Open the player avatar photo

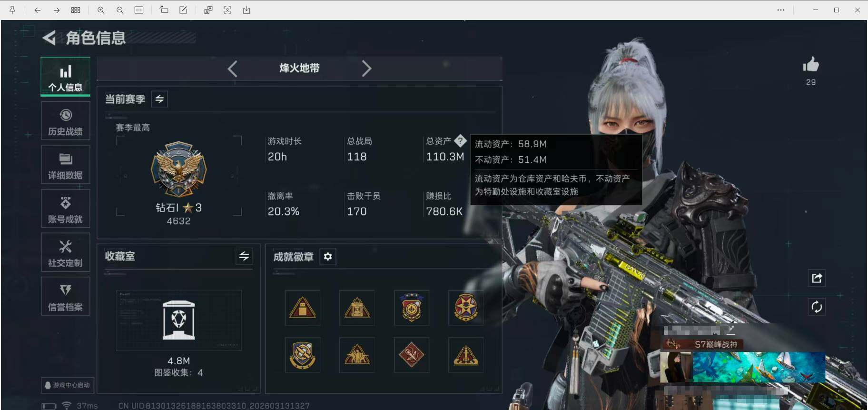677,367
